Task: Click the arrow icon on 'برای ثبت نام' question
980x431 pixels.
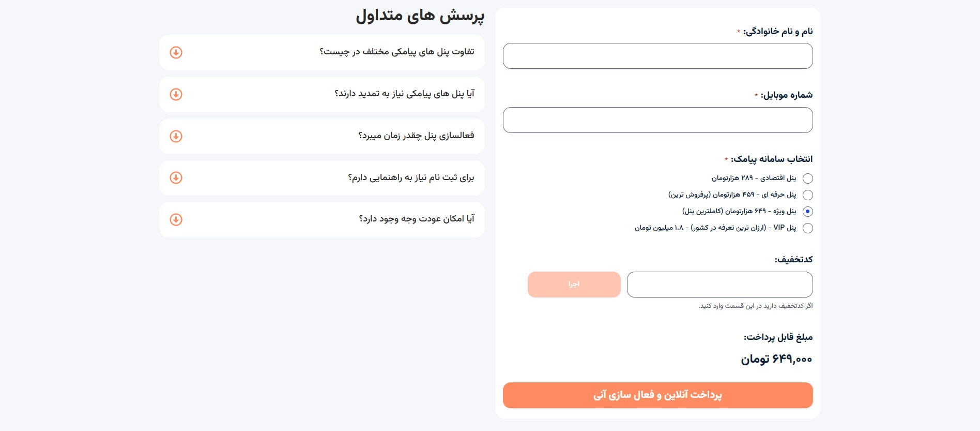Action: tap(176, 178)
